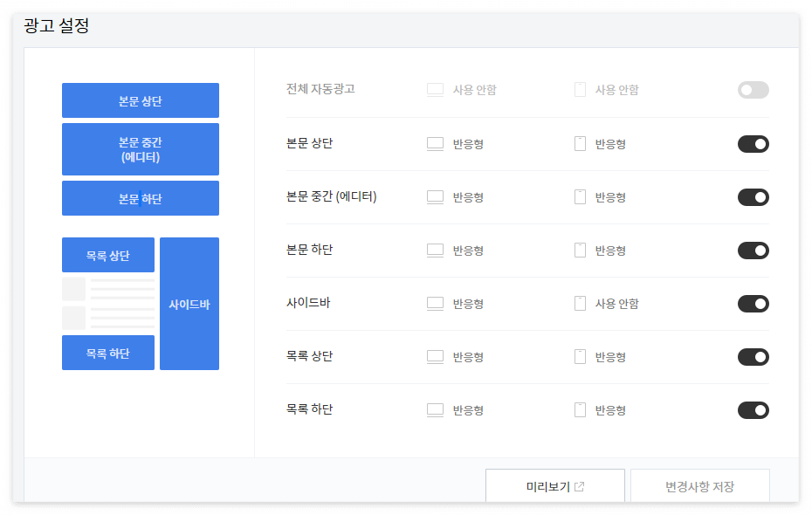
Task: Turn off the 본문 상단 toggle
Action: coord(753,144)
